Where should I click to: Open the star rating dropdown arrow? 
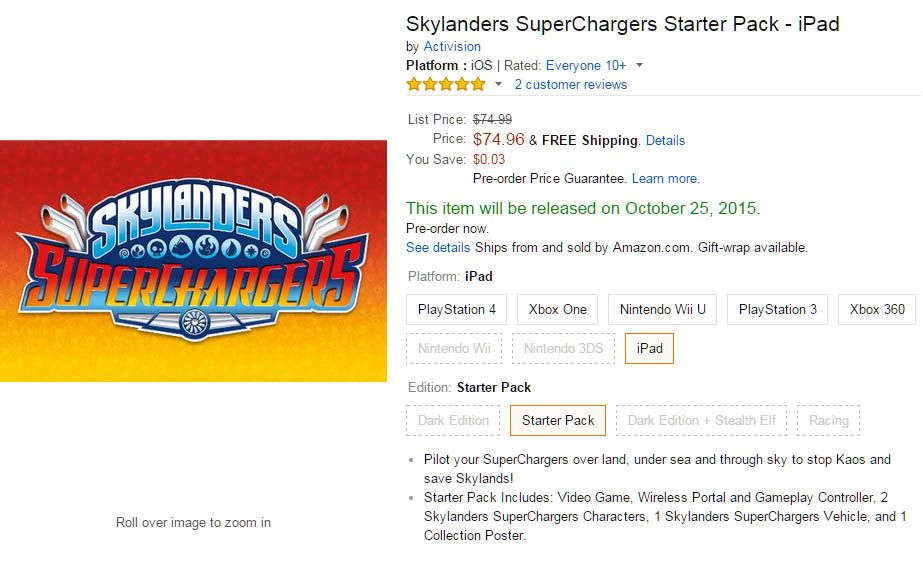point(498,84)
